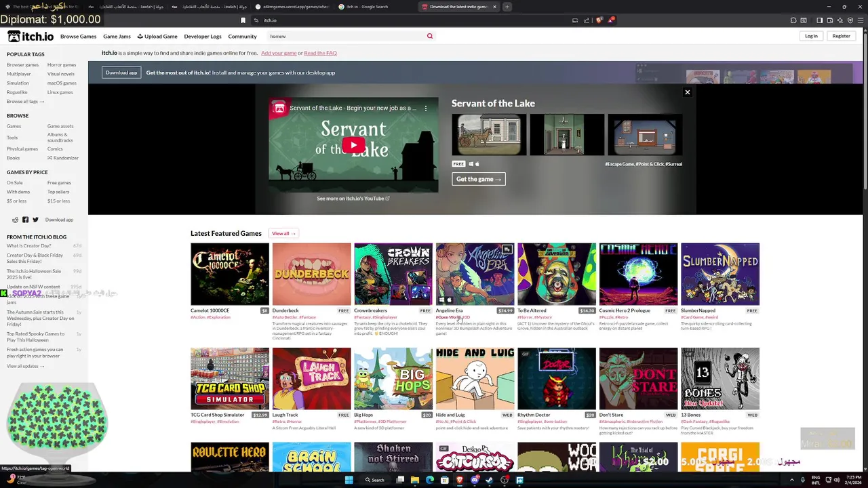Click Browse all tags
The height and width of the screenshot is (488, 868).
pyautogui.click(x=25, y=102)
